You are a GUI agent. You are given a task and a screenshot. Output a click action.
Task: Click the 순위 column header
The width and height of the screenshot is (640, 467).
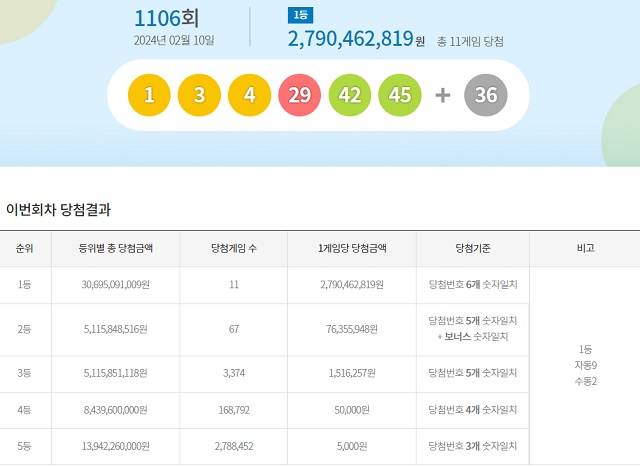pyautogui.click(x=24, y=248)
